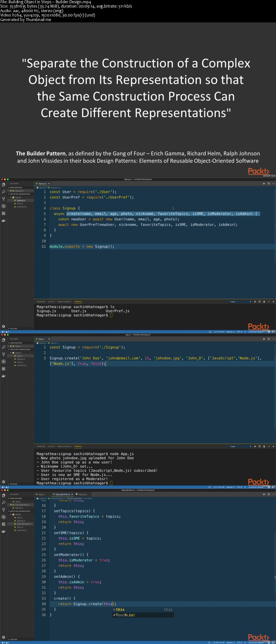Click 'Spaces: 2' in Signup.js window status bar

pyautogui.click(x=230, y=332)
